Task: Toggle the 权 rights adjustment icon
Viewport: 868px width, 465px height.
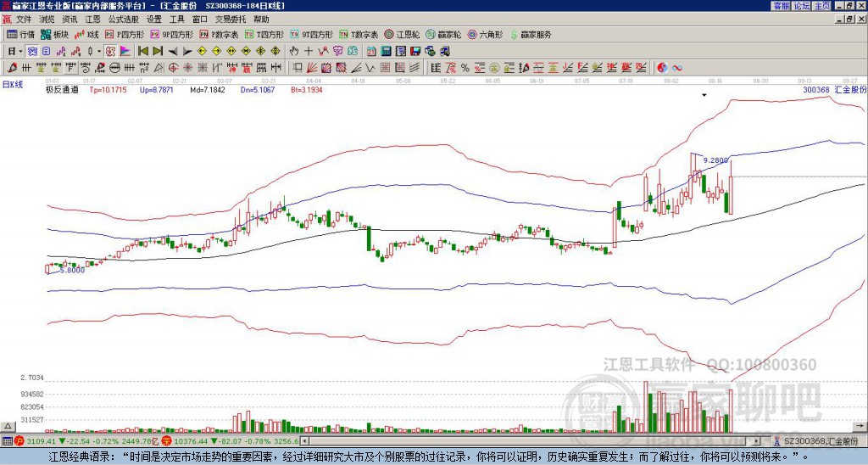Action: [110, 52]
